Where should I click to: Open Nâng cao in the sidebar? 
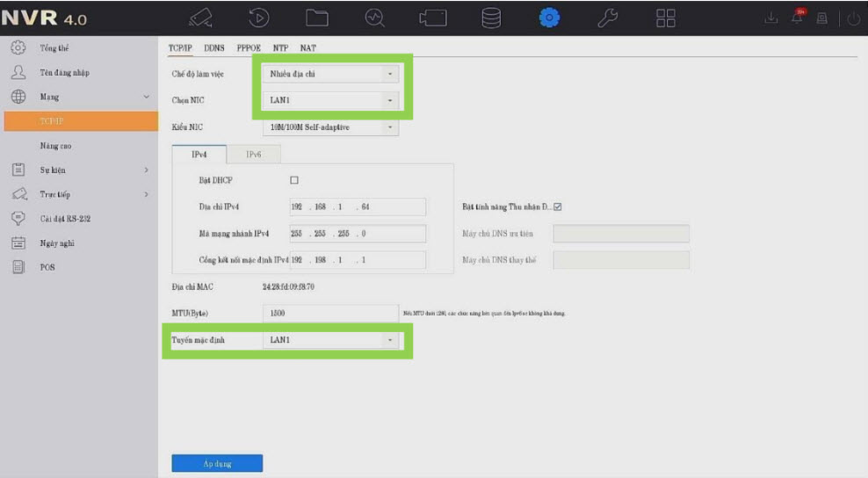55,145
